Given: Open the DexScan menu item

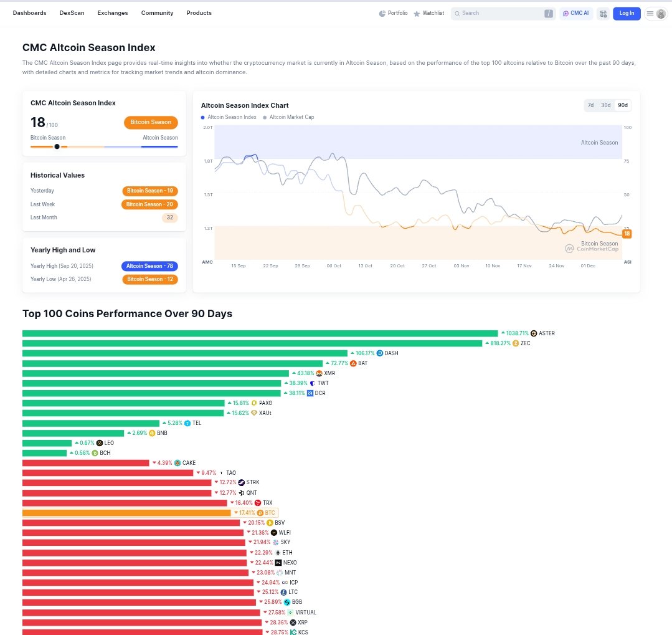Looking at the screenshot, I should [72, 13].
